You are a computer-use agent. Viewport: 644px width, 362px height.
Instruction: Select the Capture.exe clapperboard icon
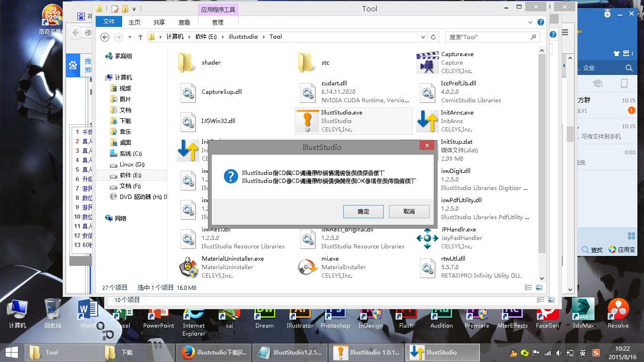tap(428, 63)
